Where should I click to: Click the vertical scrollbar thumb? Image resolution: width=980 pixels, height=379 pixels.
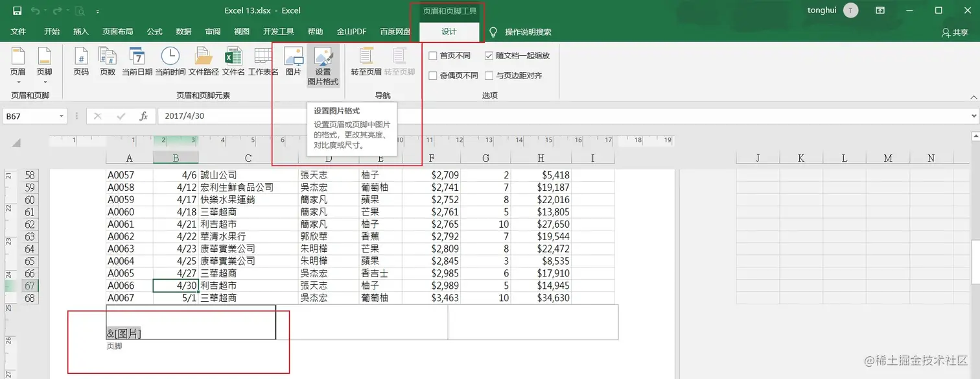click(x=975, y=263)
